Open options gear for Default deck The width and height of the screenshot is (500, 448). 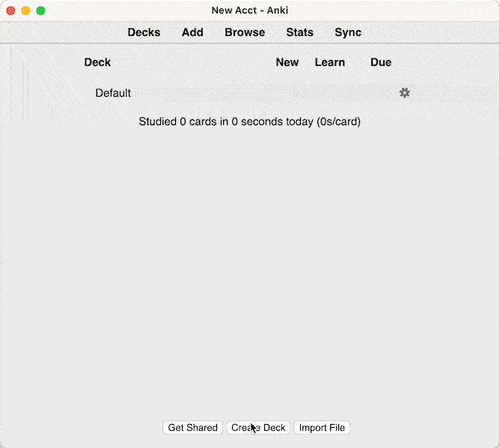(x=404, y=93)
